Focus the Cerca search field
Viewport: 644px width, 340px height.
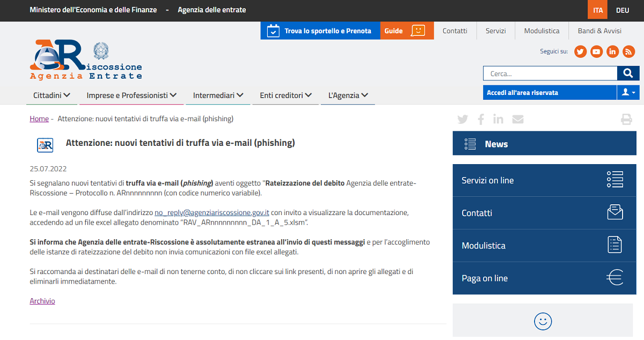pyautogui.click(x=550, y=73)
